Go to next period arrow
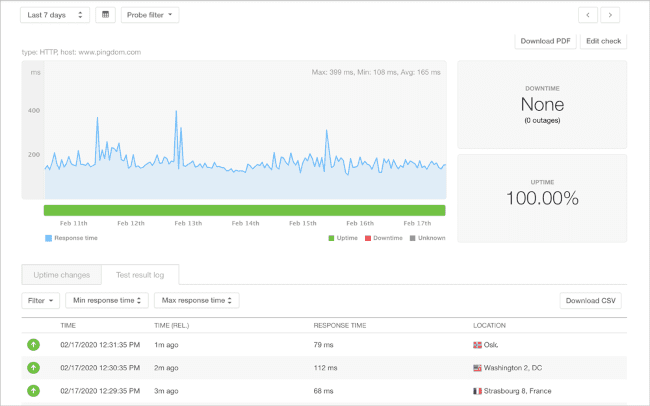The width and height of the screenshot is (650, 406). [x=610, y=15]
